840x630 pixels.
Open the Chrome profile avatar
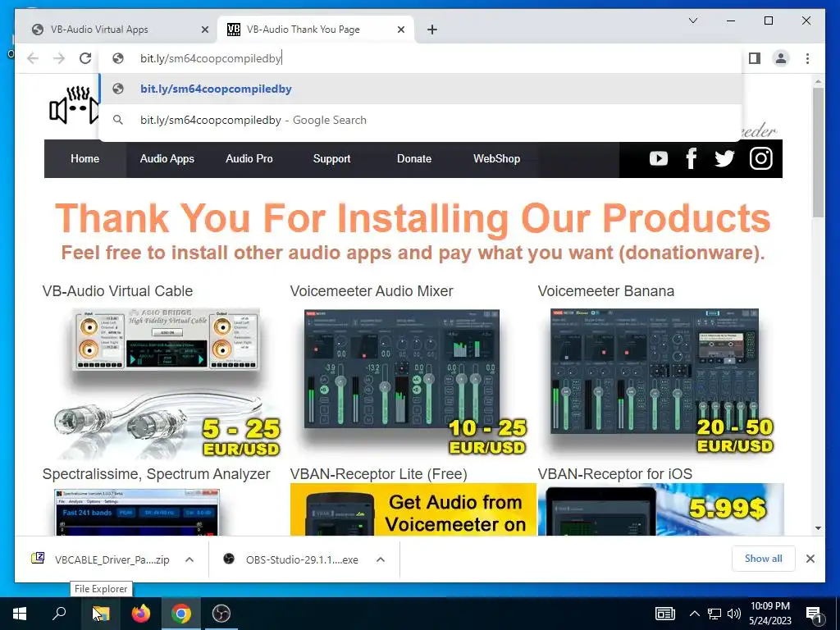tap(781, 58)
